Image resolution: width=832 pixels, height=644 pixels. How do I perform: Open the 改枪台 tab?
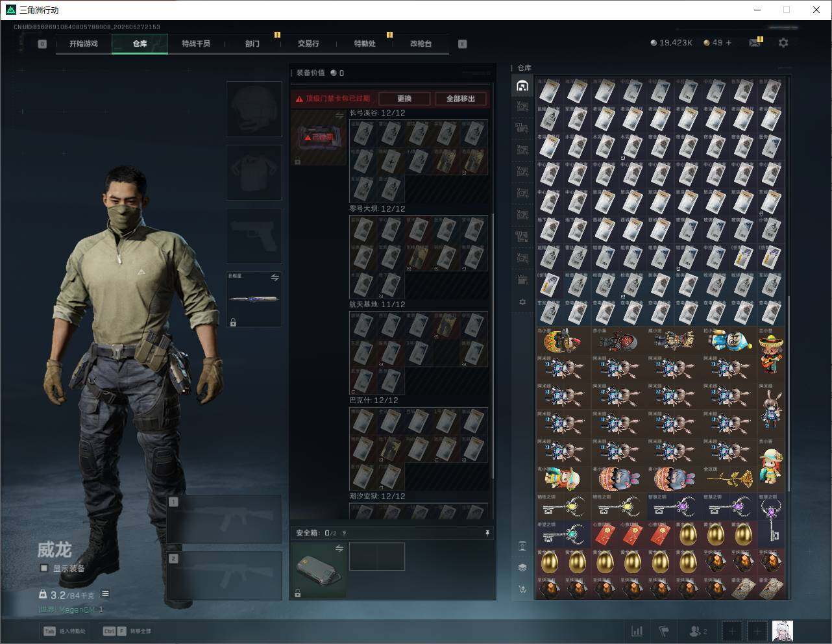pos(421,43)
